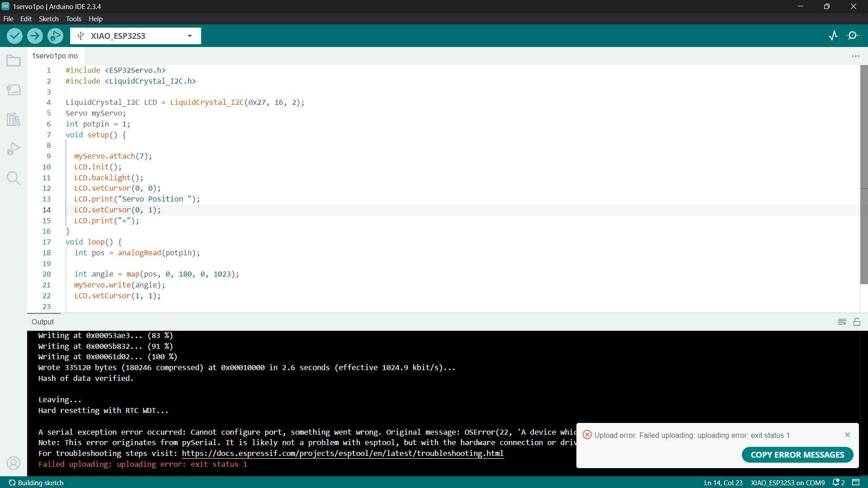Click the #include <LiquidCrystal_I2C.h> line

(131, 81)
